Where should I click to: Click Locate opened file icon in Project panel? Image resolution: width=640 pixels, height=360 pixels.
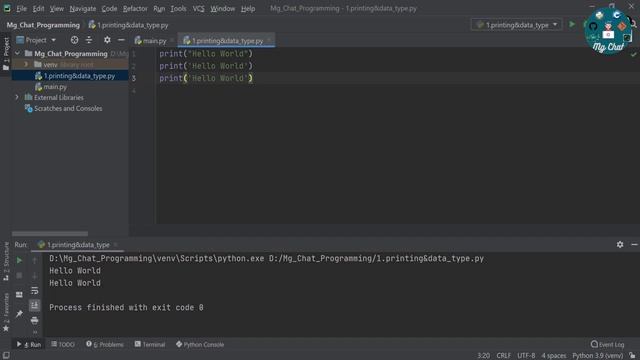point(74,40)
